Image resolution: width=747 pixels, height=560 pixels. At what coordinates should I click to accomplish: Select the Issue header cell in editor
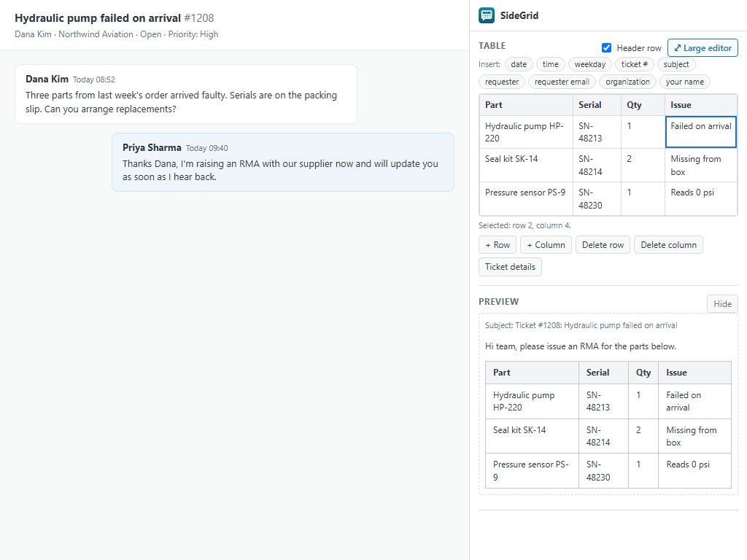[701, 105]
